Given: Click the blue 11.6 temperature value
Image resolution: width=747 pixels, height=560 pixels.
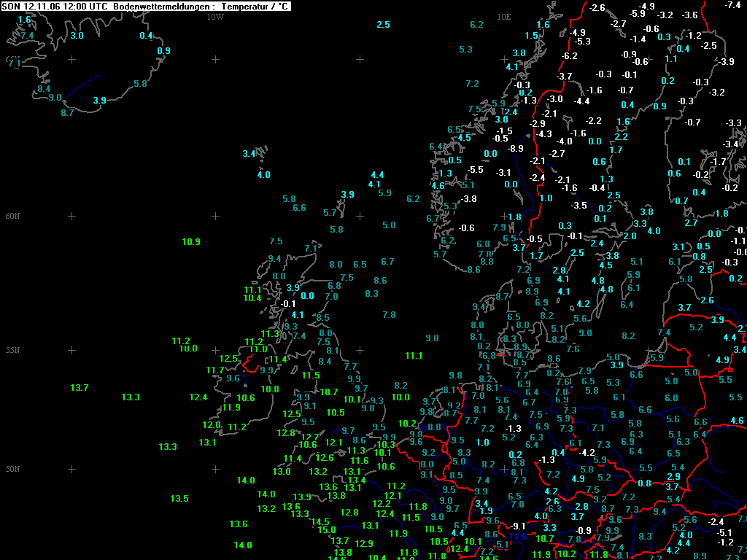Looking at the screenshot, I should point(518,537).
